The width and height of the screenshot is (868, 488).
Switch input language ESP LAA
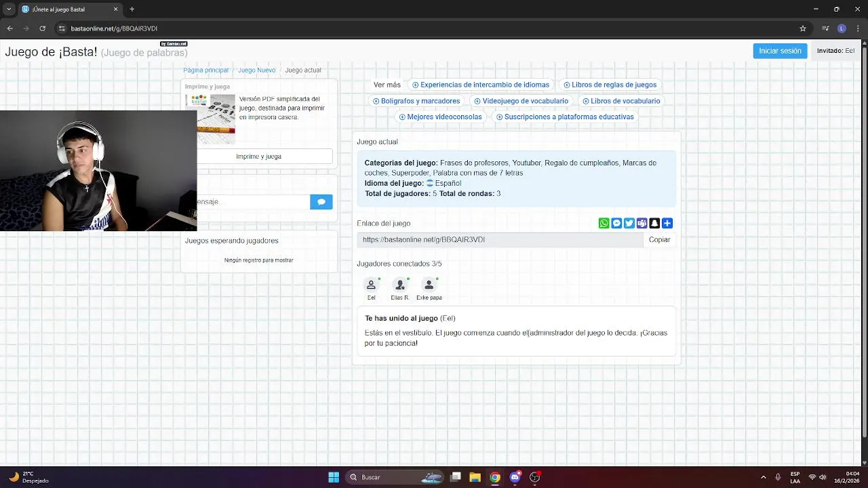(x=795, y=477)
